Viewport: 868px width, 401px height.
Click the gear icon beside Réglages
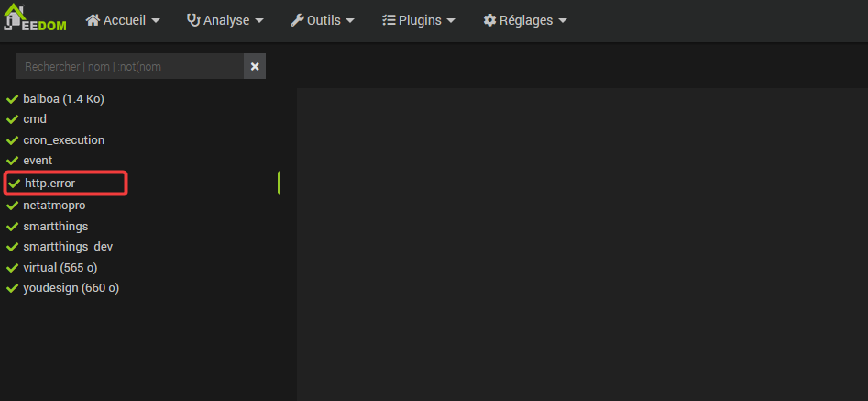[489, 20]
